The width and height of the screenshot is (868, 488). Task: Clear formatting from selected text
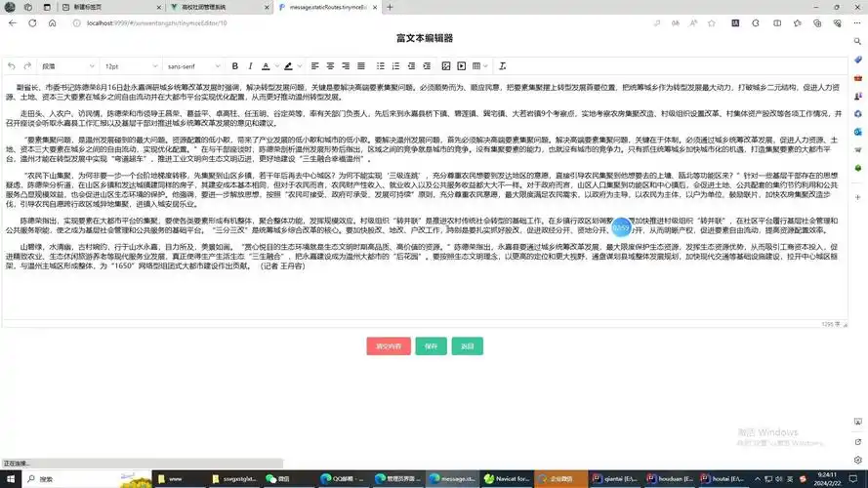click(x=502, y=65)
